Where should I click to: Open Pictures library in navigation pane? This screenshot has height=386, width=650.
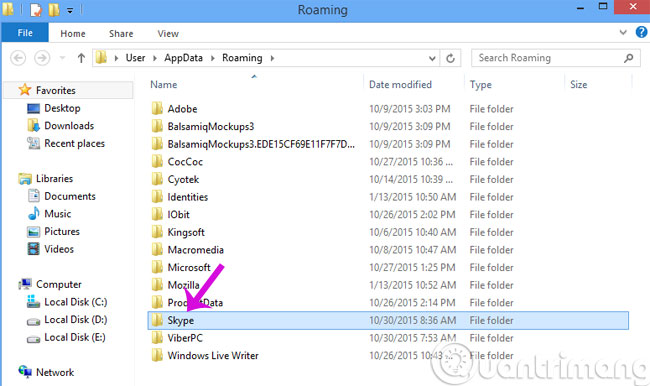[62, 231]
